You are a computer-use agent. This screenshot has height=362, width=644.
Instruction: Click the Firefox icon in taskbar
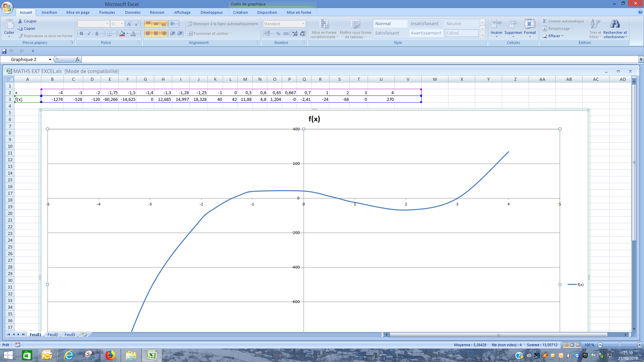tap(110, 355)
